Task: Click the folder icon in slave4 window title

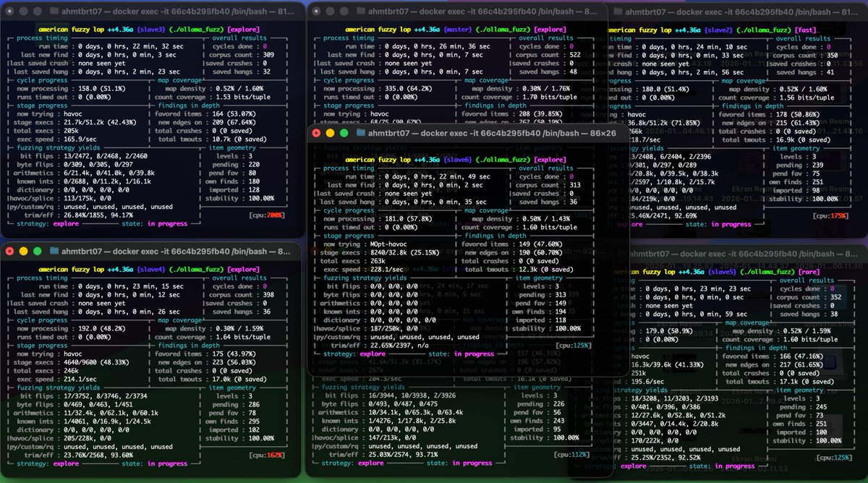Action: tap(55, 251)
